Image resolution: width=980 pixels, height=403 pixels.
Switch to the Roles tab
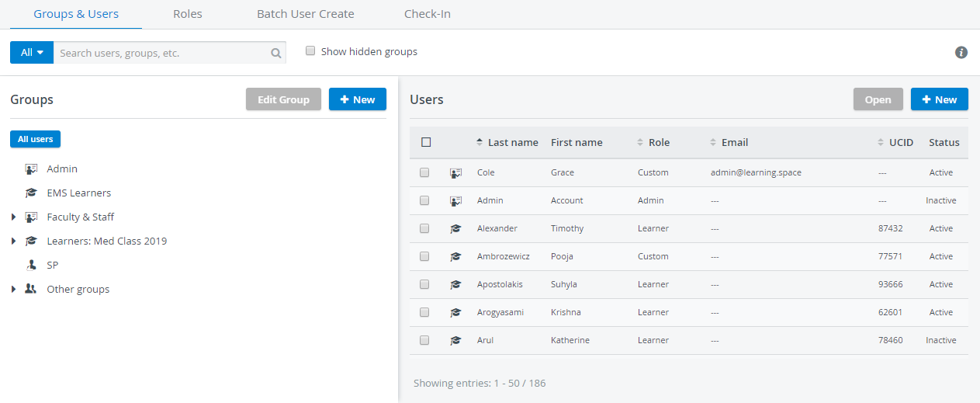pyautogui.click(x=188, y=14)
